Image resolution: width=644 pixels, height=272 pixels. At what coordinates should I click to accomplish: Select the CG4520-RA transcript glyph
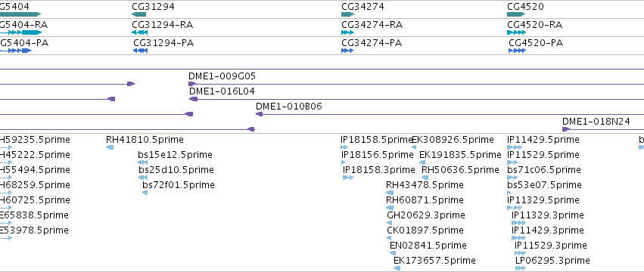[x=516, y=32]
